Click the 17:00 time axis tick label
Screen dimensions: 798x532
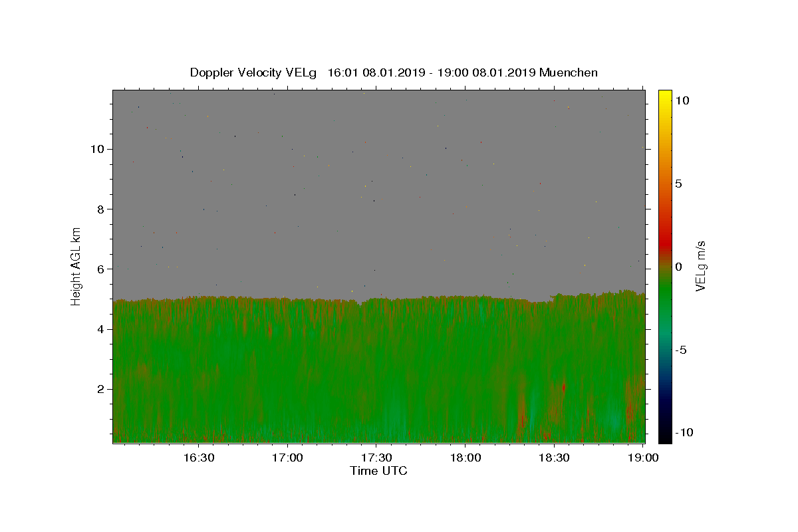click(x=287, y=458)
